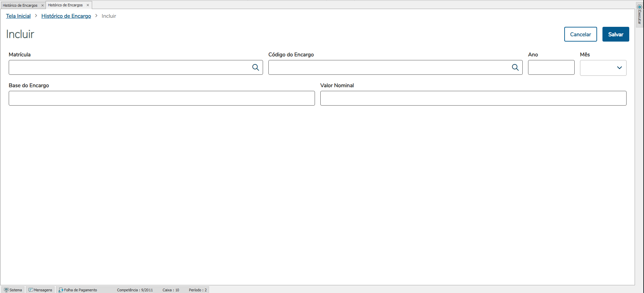The image size is (644, 293).
Task: Switch to the first Histórico de Encargos tab
Action: pyautogui.click(x=20, y=5)
